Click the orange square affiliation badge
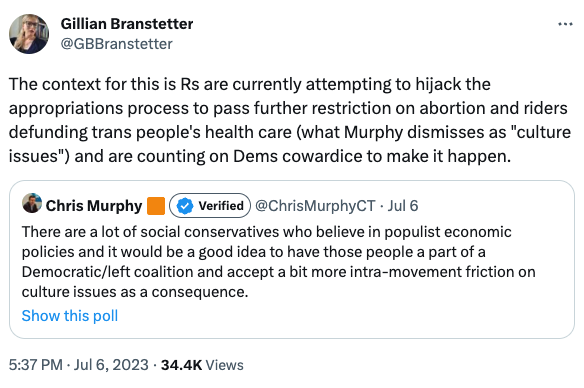 [x=156, y=206]
